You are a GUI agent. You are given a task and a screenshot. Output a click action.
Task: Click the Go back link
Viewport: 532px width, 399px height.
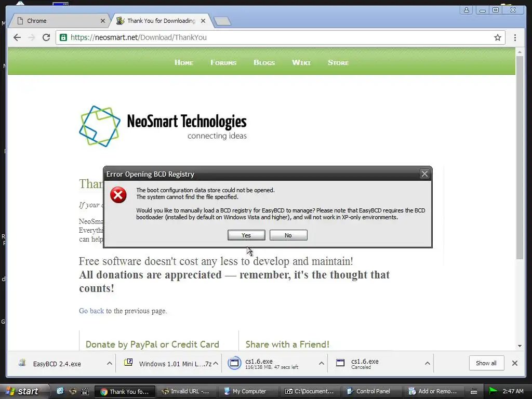coord(91,311)
